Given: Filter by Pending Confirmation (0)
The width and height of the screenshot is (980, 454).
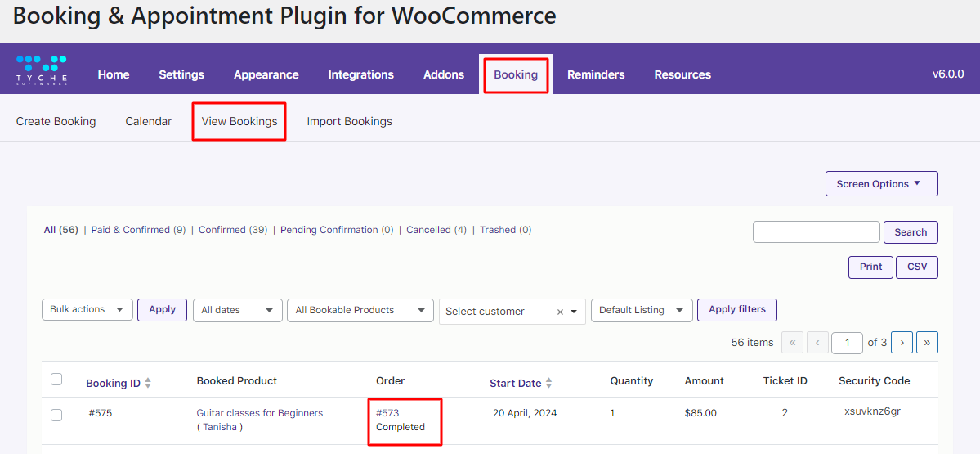Looking at the screenshot, I should 337,230.
